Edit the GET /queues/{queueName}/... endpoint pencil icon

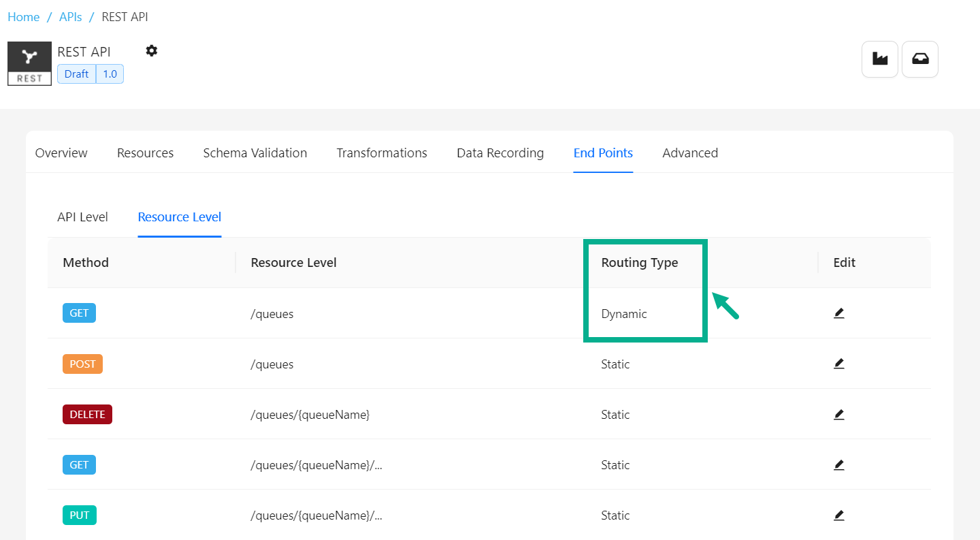pyautogui.click(x=838, y=464)
